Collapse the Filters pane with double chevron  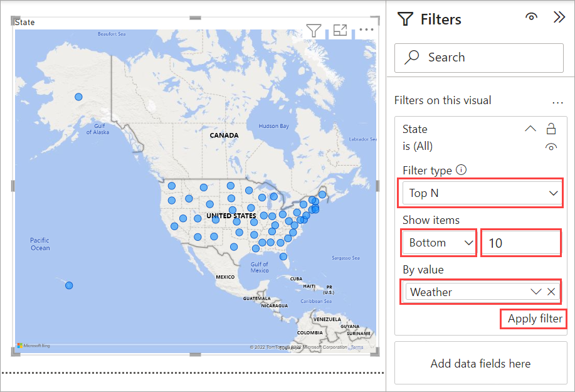point(559,18)
